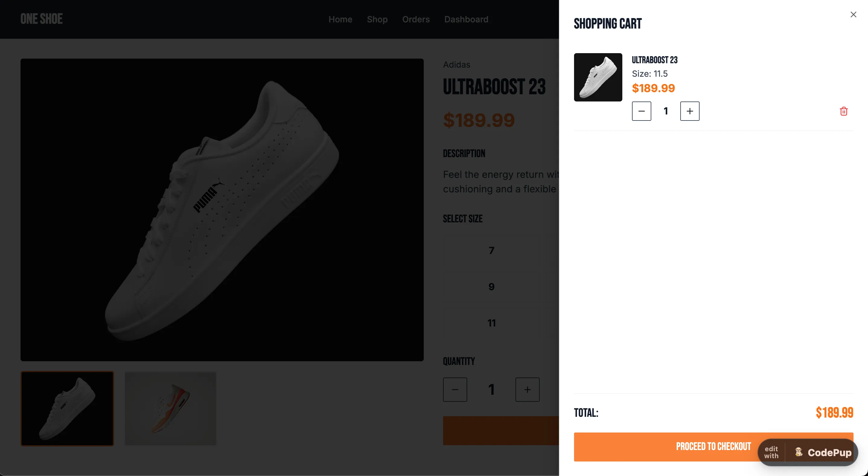
Task: Switch to the Orders section
Action: click(416, 19)
